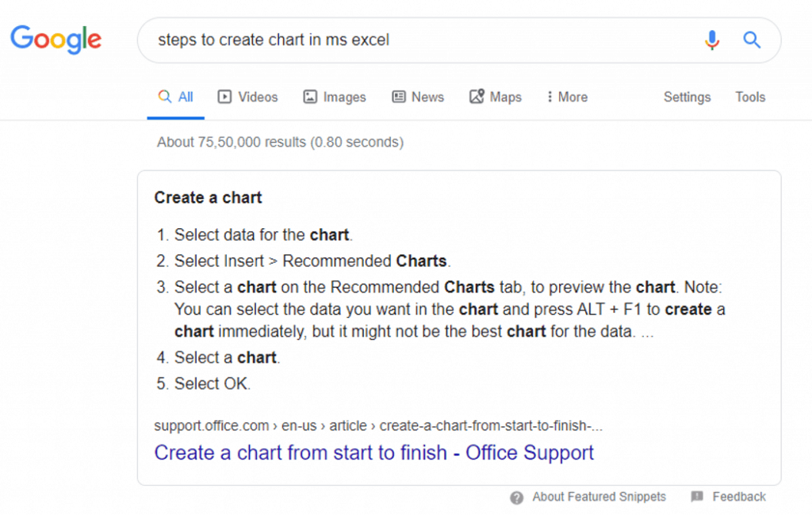This screenshot has height=515, width=812.
Task: Click into the search query text field
Action: coord(419,40)
